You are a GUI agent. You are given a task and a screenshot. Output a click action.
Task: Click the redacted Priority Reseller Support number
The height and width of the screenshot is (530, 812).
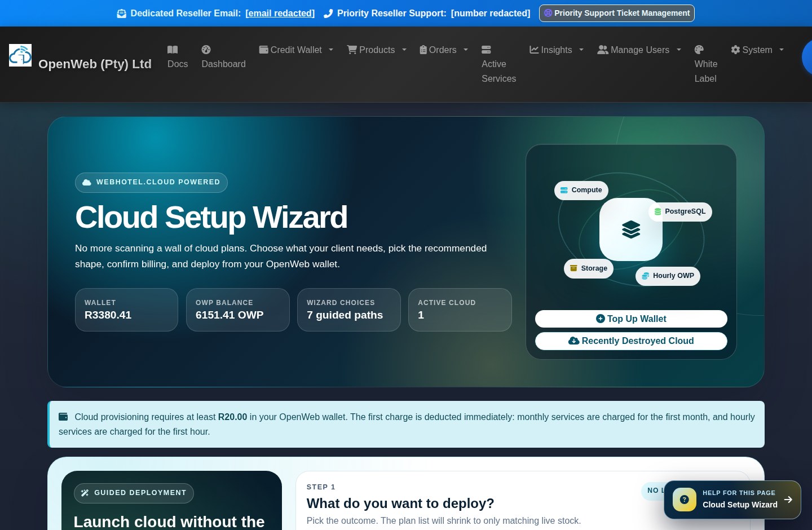(491, 13)
